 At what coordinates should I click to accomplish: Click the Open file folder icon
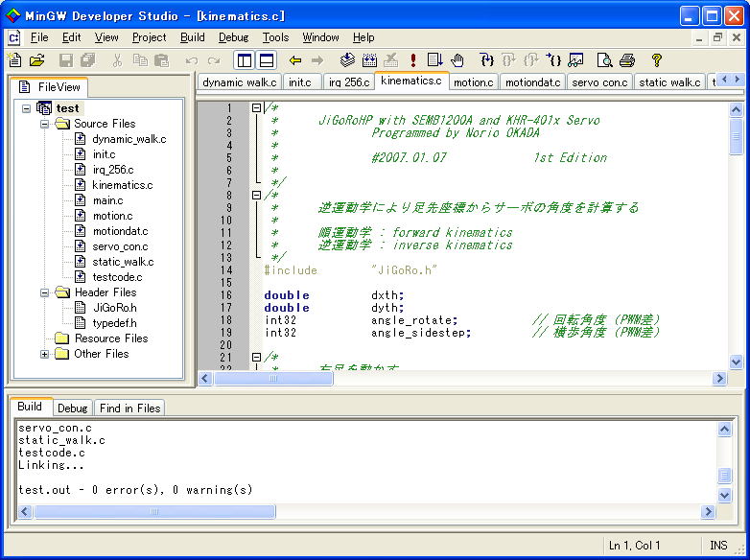pyautogui.click(x=37, y=60)
